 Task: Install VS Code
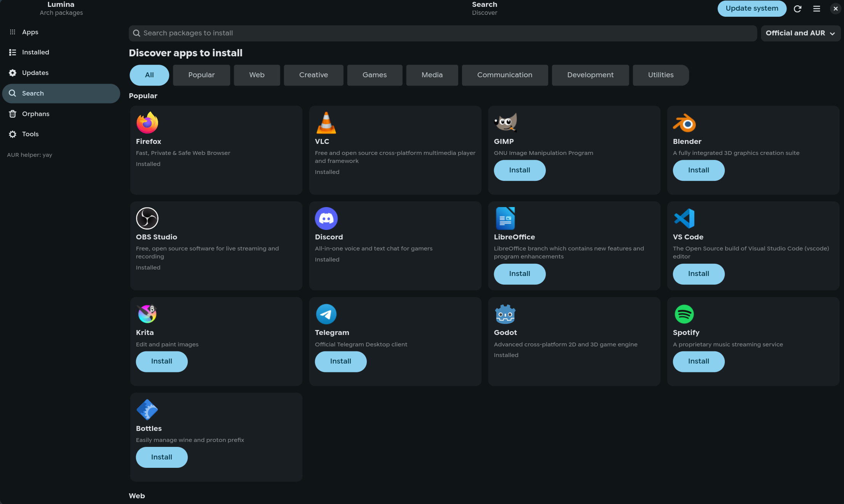(699, 274)
